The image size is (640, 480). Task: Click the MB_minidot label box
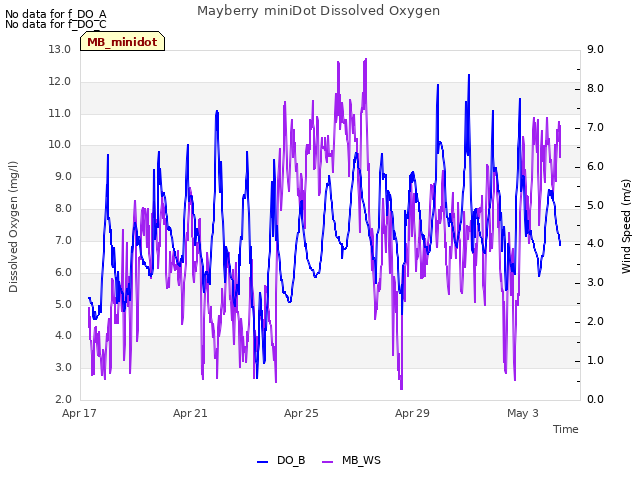122,42
